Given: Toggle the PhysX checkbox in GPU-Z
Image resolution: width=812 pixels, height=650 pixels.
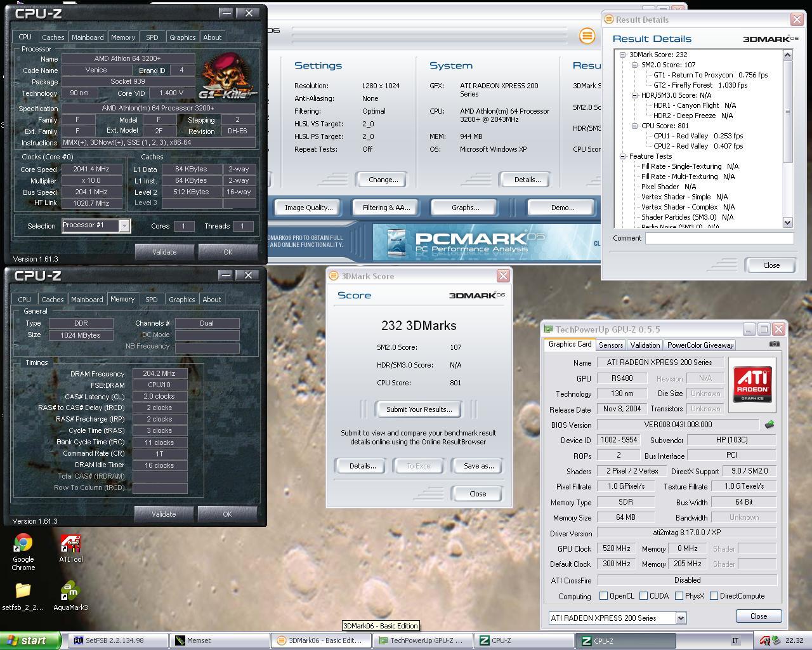Looking at the screenshot, I should point(679,596).
